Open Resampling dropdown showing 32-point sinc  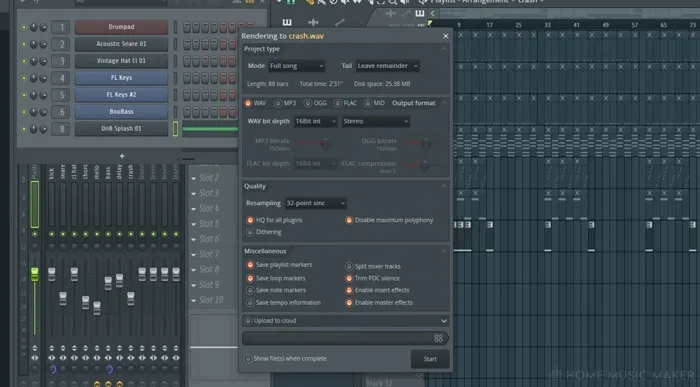[315, 204]
